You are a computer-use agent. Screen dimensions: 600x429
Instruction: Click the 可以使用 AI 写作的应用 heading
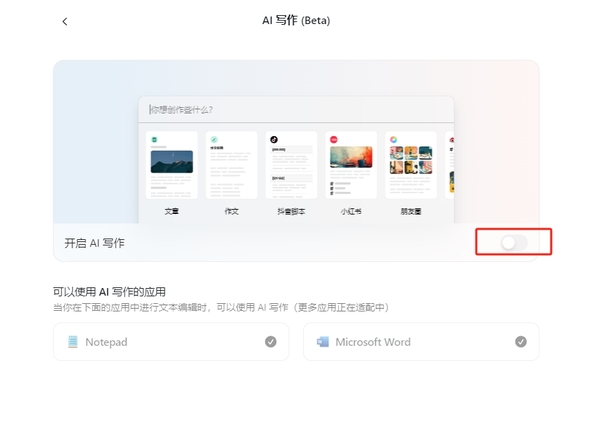(x=109, y=292)
